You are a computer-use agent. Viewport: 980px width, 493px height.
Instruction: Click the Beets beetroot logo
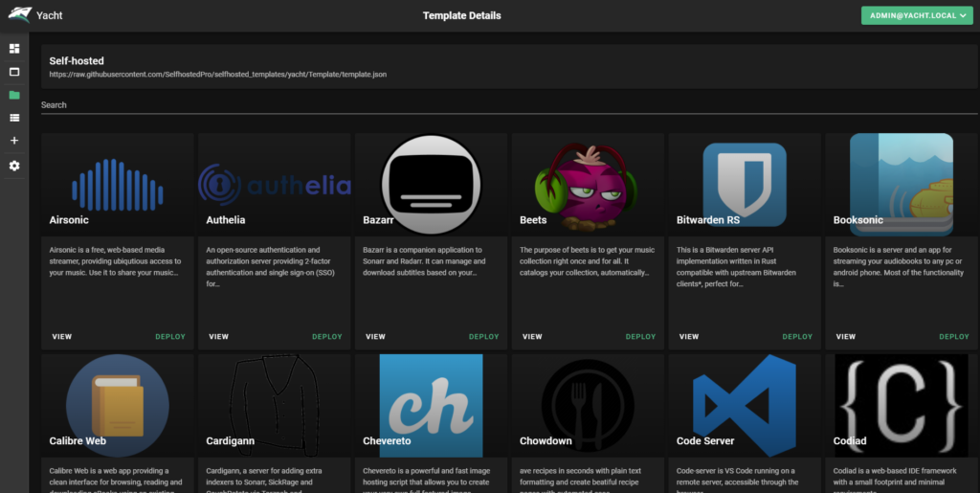tap(587, 187)
